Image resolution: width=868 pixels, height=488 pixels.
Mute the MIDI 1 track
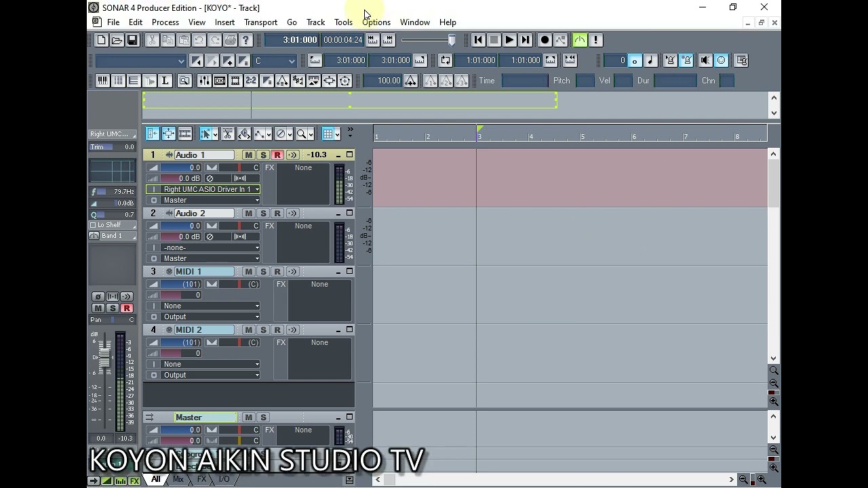coord(248,272)
